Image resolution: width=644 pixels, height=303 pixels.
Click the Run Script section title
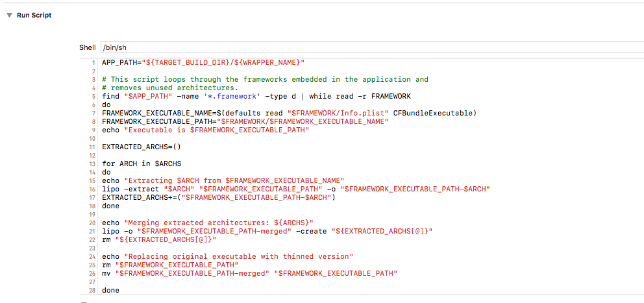34,15
